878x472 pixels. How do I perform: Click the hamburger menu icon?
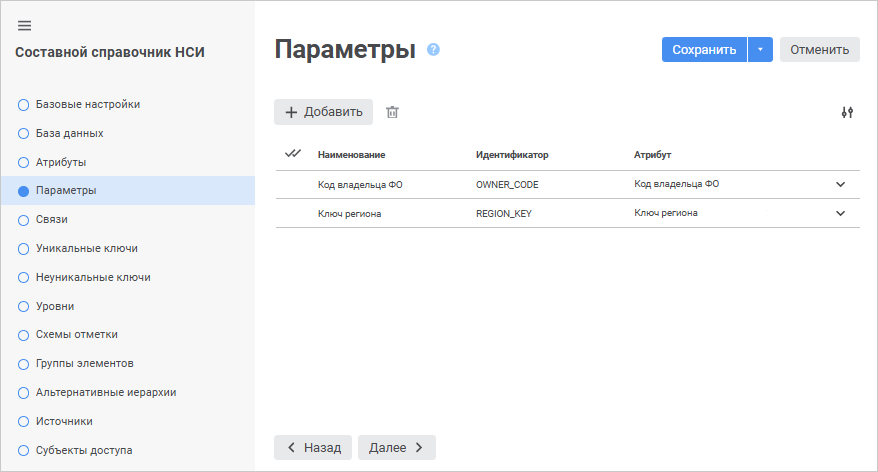[25, 26]
